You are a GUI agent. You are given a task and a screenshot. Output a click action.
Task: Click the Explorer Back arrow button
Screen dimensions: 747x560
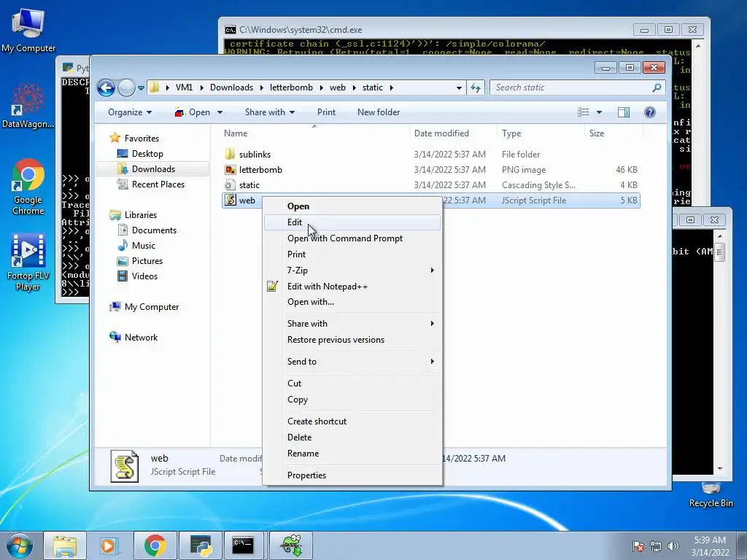click(106, 87)
